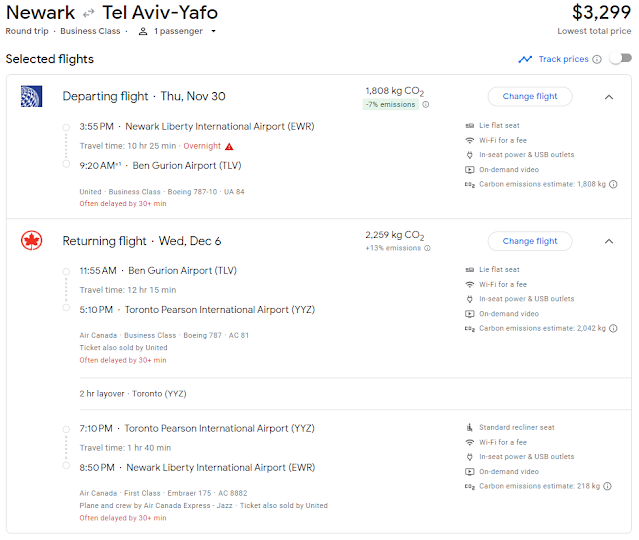Click the Round trip label
The width and height of the screenshot is (639, 540).
point(27,31)
